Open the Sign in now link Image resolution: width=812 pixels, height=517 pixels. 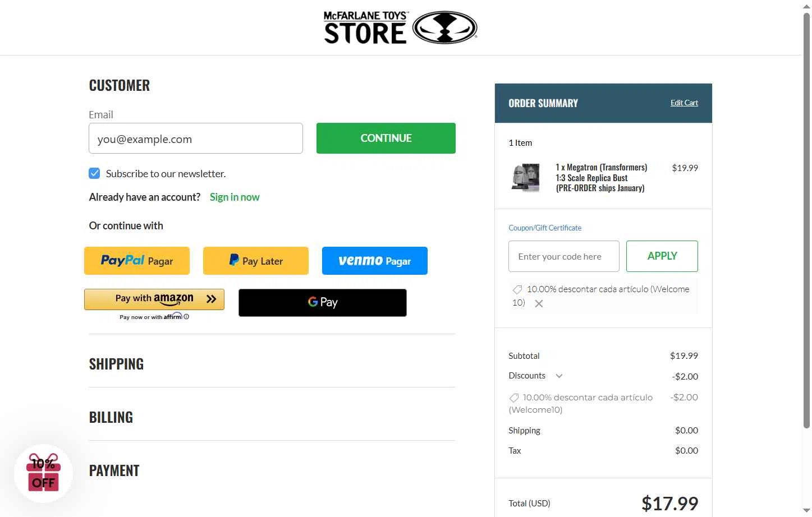point(235,197)
